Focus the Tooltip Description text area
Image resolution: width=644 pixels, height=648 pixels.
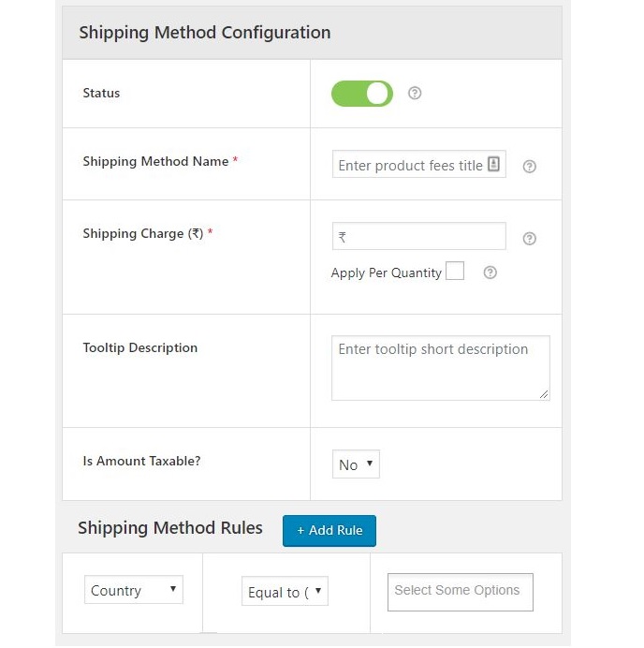tap(440, 369)
